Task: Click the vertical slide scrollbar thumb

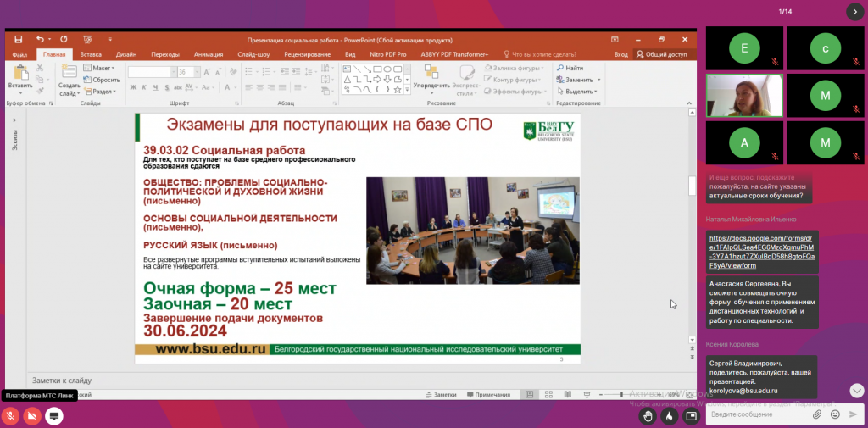Action: (x=692, y=186)
